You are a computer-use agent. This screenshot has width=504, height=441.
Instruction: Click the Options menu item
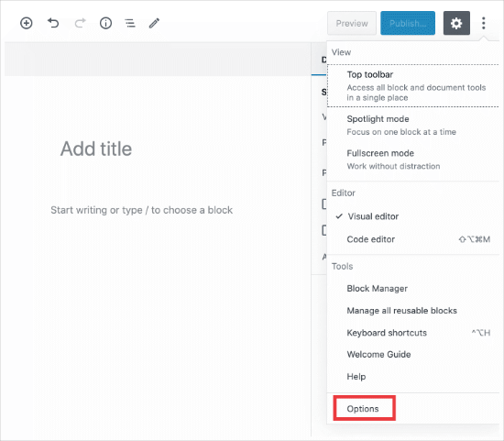(364, 409)
